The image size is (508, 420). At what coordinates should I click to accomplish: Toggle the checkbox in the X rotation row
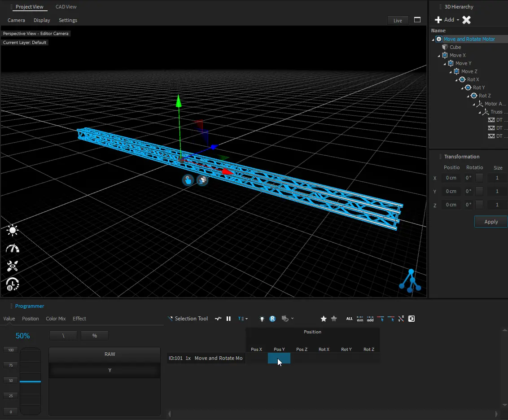[479, 178]
